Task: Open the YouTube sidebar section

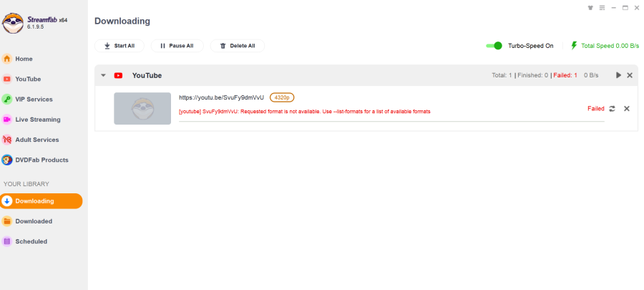Action: click(28, 79)
